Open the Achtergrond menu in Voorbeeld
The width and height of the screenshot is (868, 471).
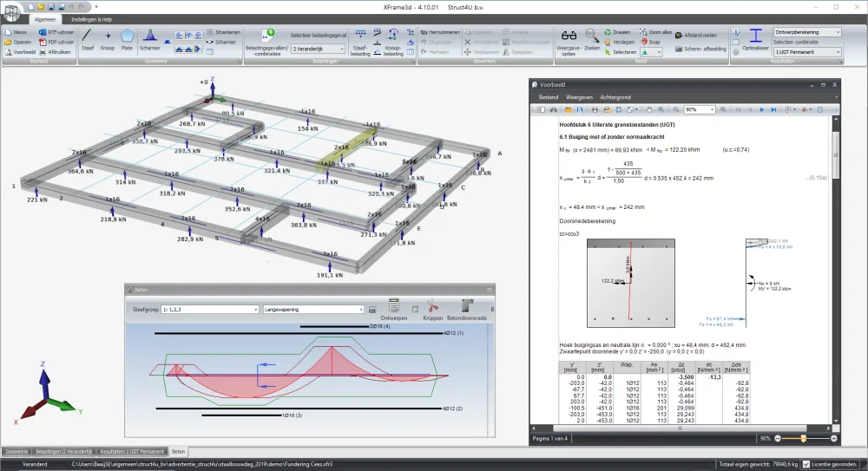click(615, 97)
